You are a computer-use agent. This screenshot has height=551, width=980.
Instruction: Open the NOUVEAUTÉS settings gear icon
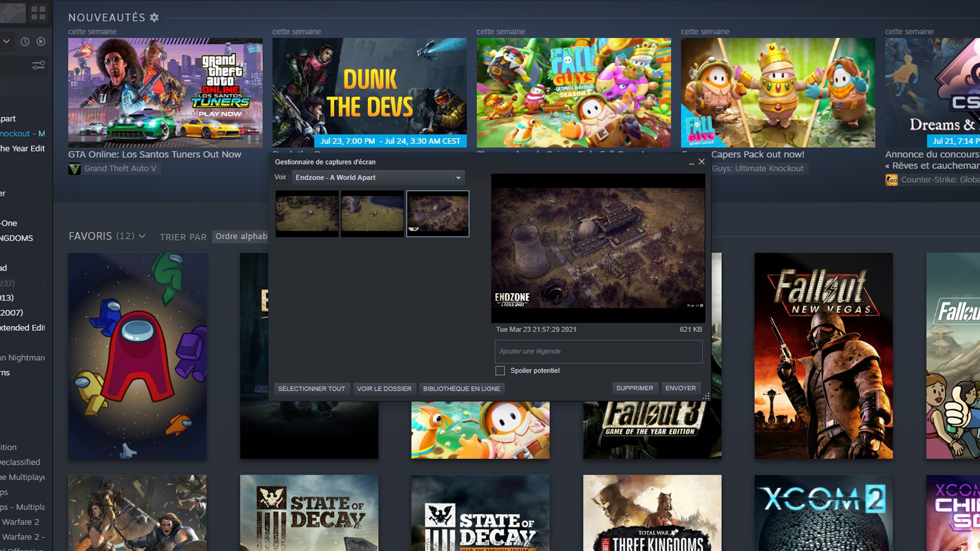[x=154, y=17]
